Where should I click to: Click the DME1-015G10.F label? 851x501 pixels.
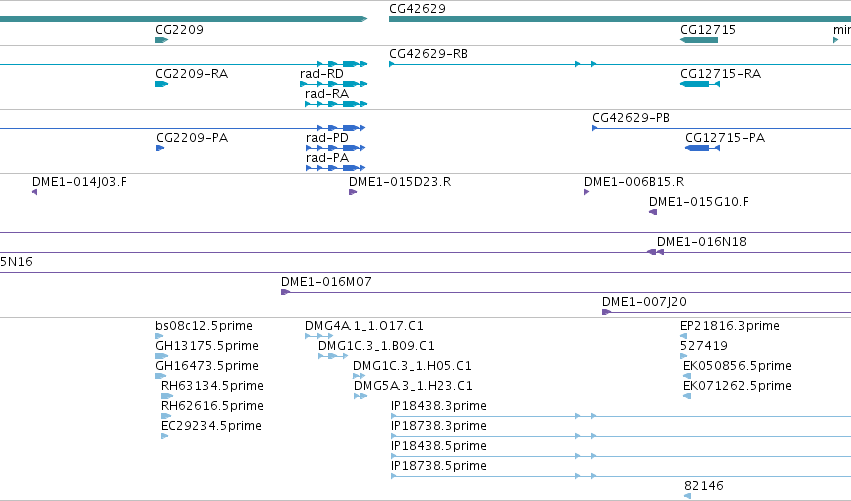tap(698, 202)
